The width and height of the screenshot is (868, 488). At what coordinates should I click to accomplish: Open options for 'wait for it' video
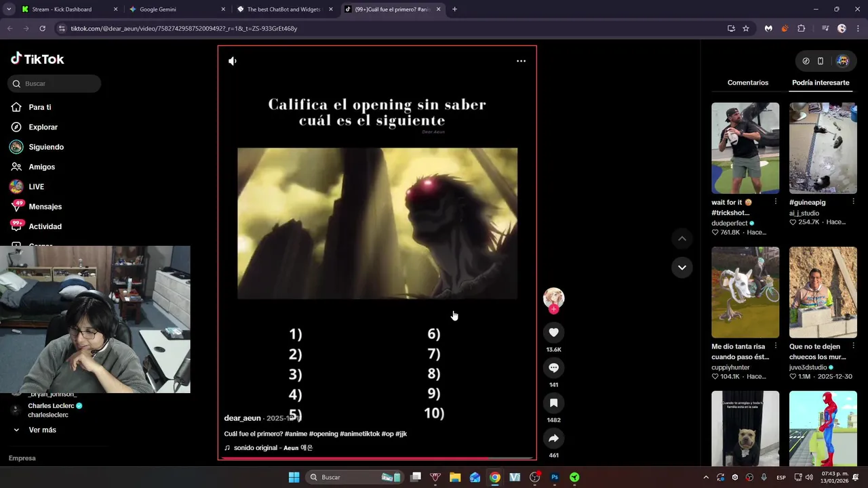tap(776, 202)
